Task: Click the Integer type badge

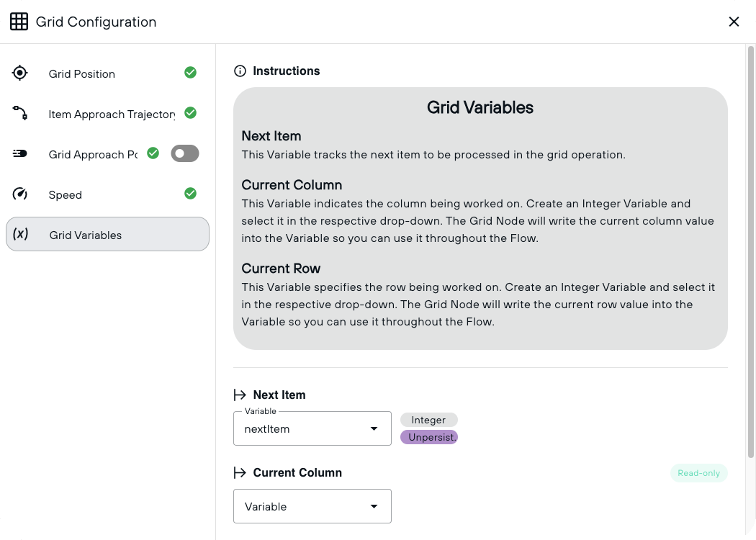Action: click(x=428, y=420)
